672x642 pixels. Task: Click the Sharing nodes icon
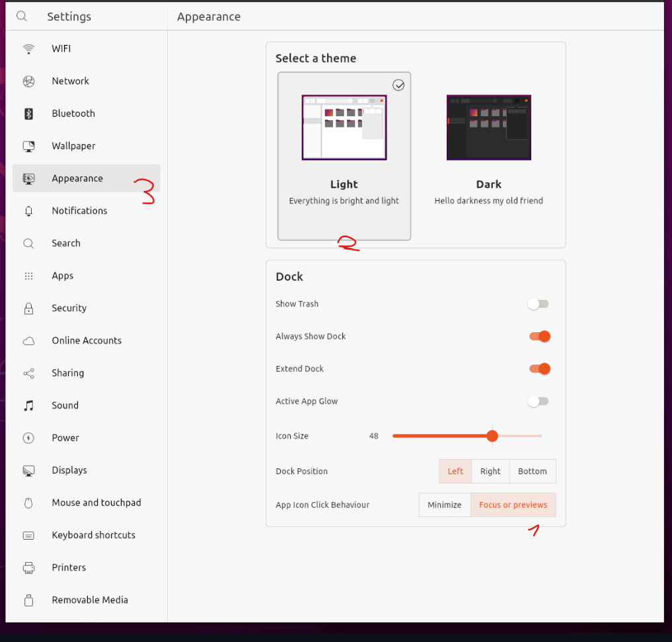pyautogui.click(x=28, y=373)
